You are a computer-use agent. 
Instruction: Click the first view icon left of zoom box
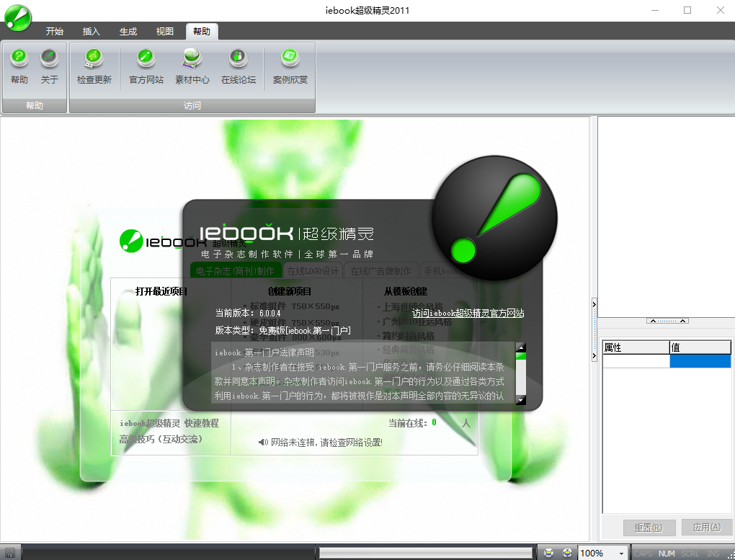(548, 553)
